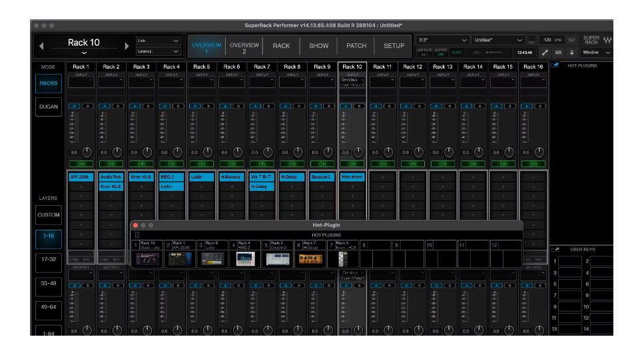Click the TAP tempo button
644x355 pixels.
click(571, 40)
